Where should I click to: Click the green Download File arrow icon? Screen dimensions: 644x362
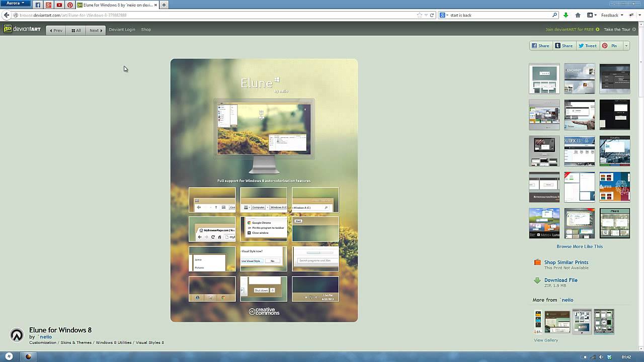537,281
